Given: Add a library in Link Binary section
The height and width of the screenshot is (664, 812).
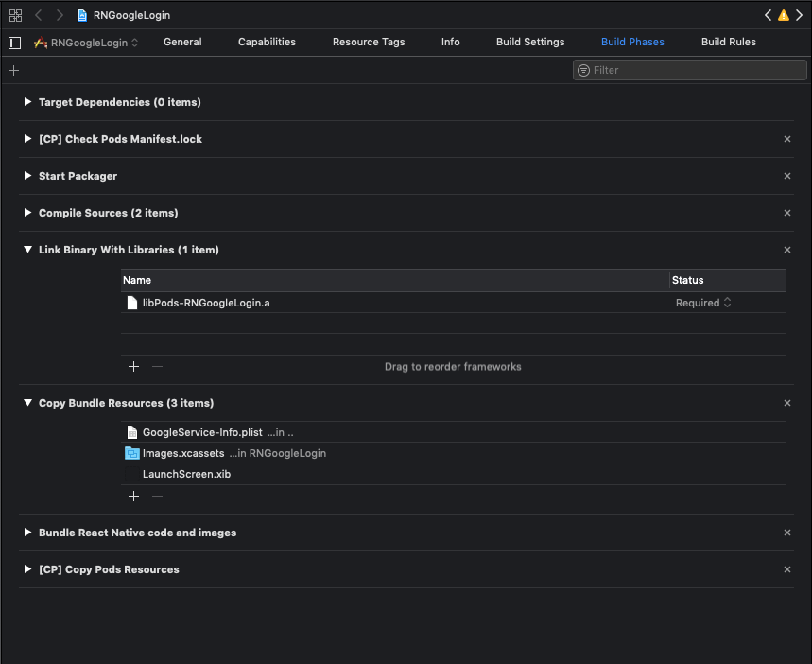Looking at the screenshot, I should coord(133,367).
